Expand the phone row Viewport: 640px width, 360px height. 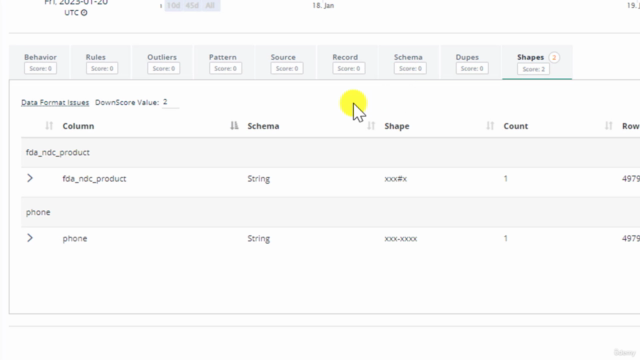click(x=30, y=238)
